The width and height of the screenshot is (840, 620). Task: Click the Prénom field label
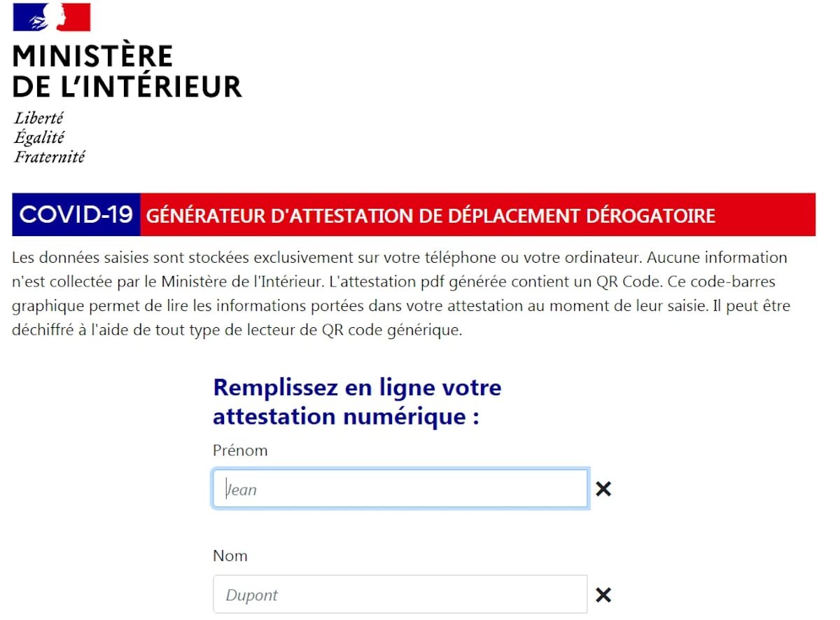[x=240, y=450]
